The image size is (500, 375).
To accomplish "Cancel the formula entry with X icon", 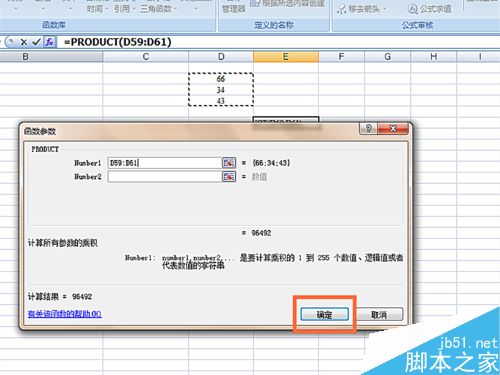I will (x=24, y=42).
